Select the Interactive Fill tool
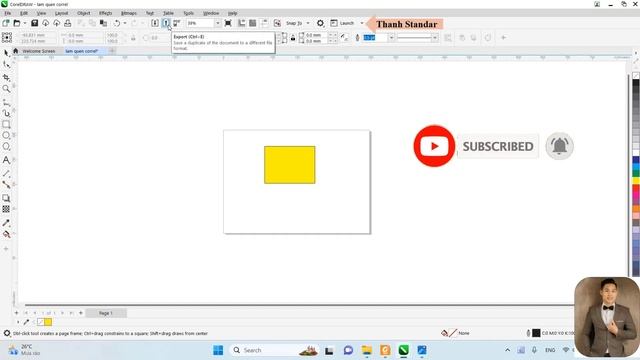 [6, 234]
